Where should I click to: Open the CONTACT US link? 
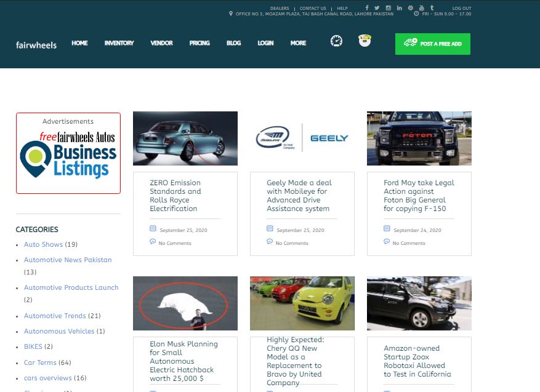[313, 8]
